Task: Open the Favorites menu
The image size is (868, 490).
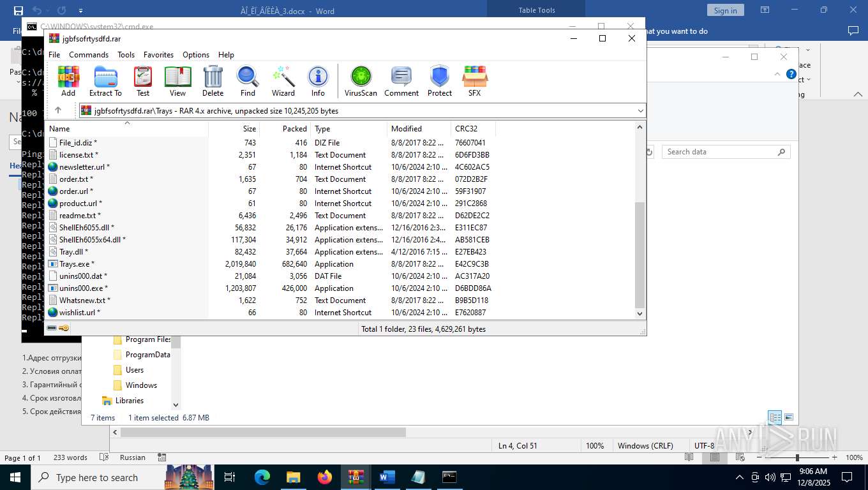Action: (x=158, y=55)
